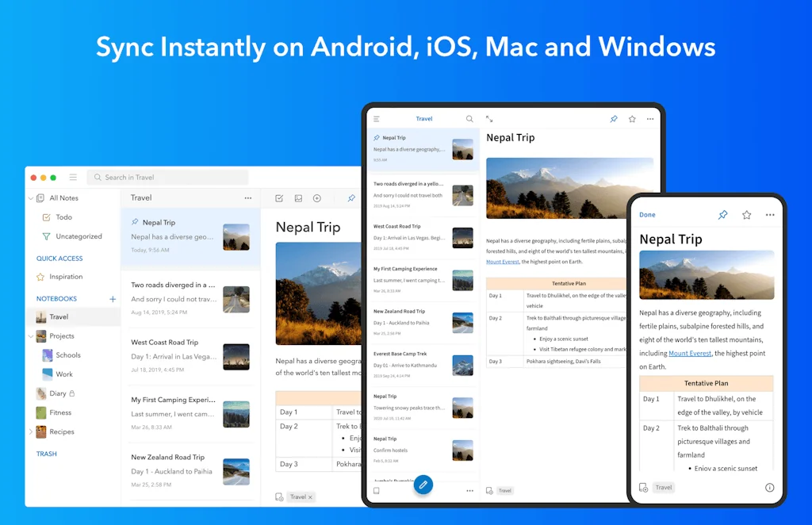Open the hamburger menu in tablet app
Viewport: 812px width, 525px height.
point(377,119)
